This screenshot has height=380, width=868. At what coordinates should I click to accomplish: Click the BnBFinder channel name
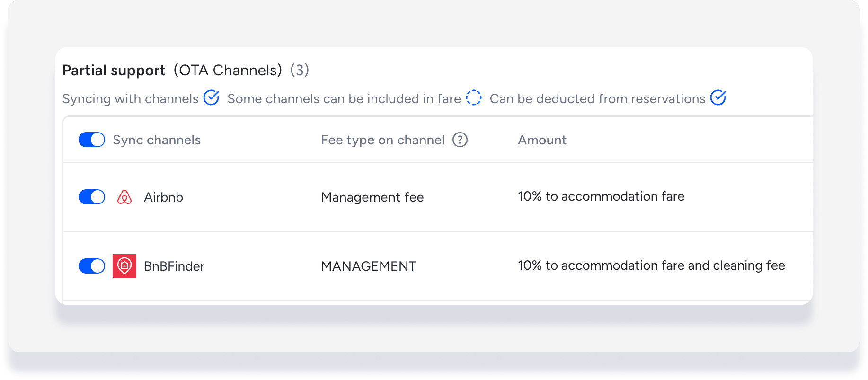[174, 266]
